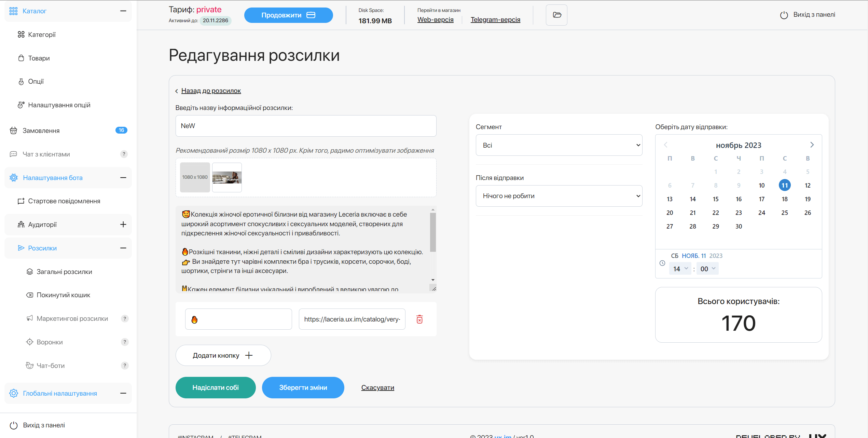Open the folder icon in top bar
The image size is (868, 438).
[x=556, y=15]
